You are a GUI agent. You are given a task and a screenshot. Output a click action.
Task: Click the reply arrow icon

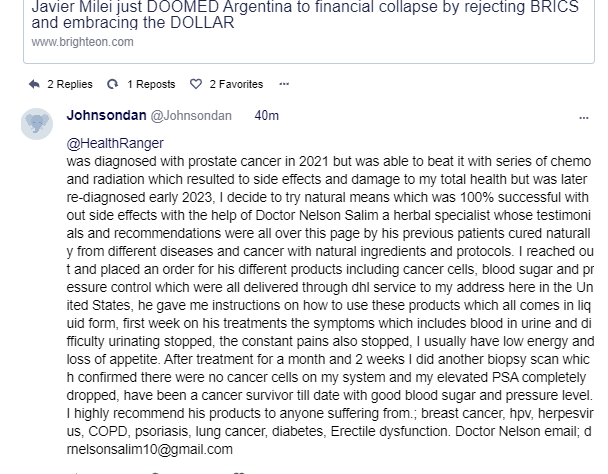pos(35,84)
